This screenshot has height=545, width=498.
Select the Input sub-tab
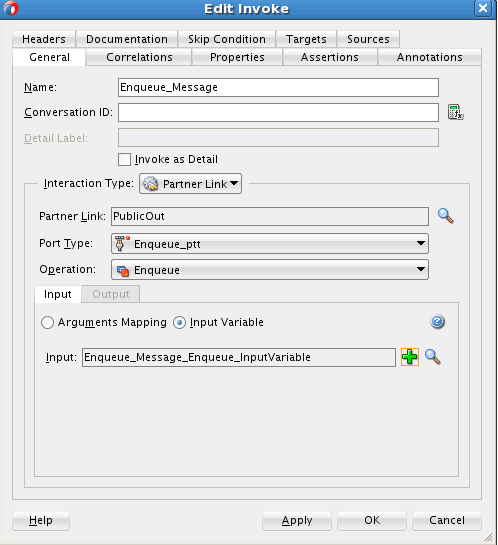pos(58,294)
